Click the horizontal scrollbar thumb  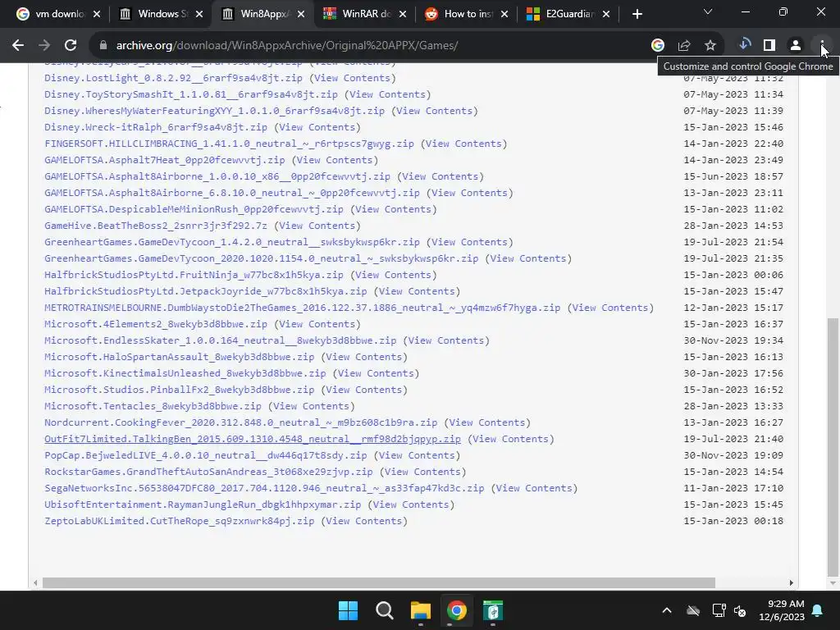tap(379, 583)
